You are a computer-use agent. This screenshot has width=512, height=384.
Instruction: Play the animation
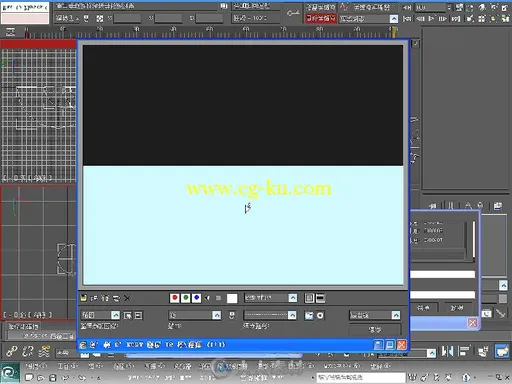(431, 19)
